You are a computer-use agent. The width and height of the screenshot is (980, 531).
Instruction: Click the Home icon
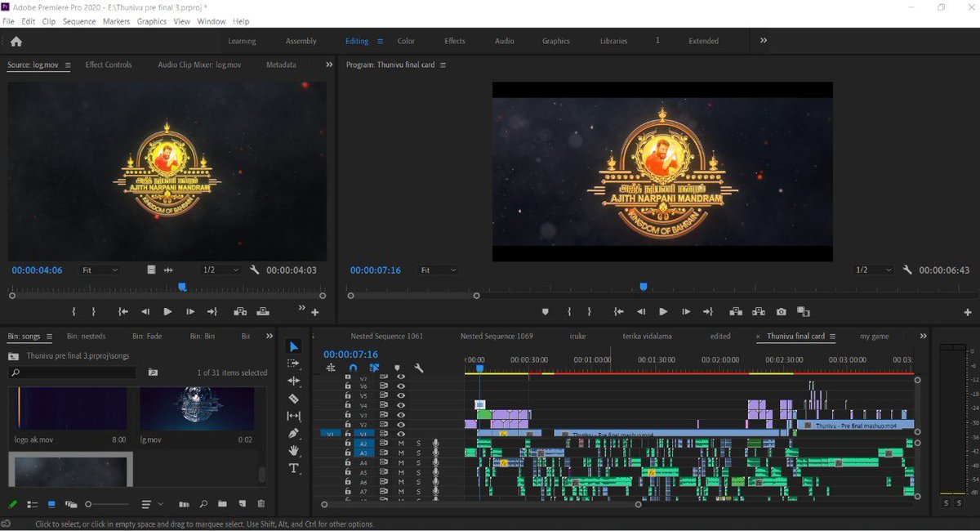[x=16, y=41]
